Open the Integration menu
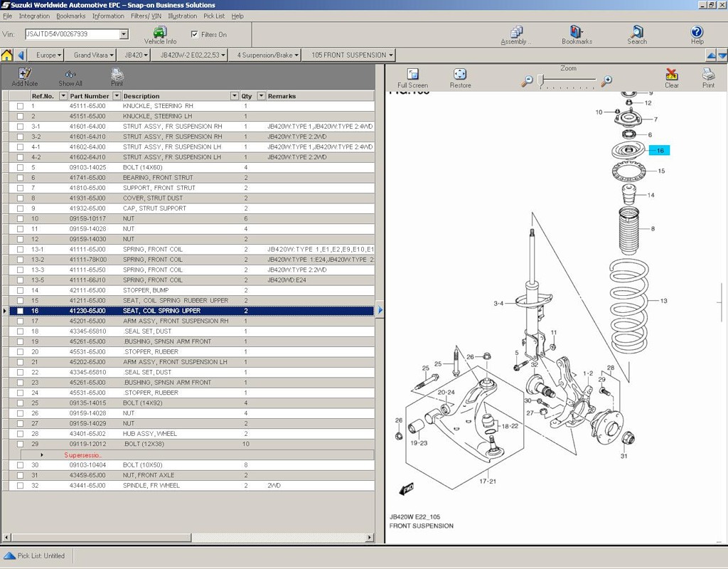728x569 pixels. coord(34,16)
